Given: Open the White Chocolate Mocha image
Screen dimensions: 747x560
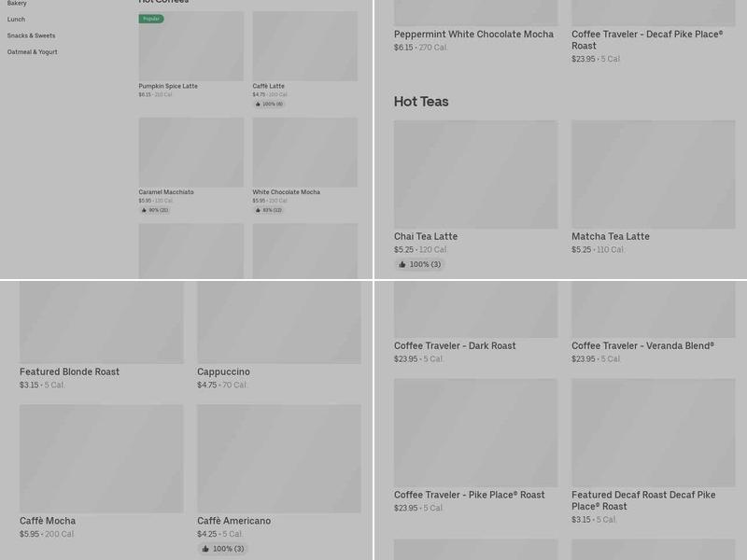Looking at the screenshot, I should click(305, 152).
